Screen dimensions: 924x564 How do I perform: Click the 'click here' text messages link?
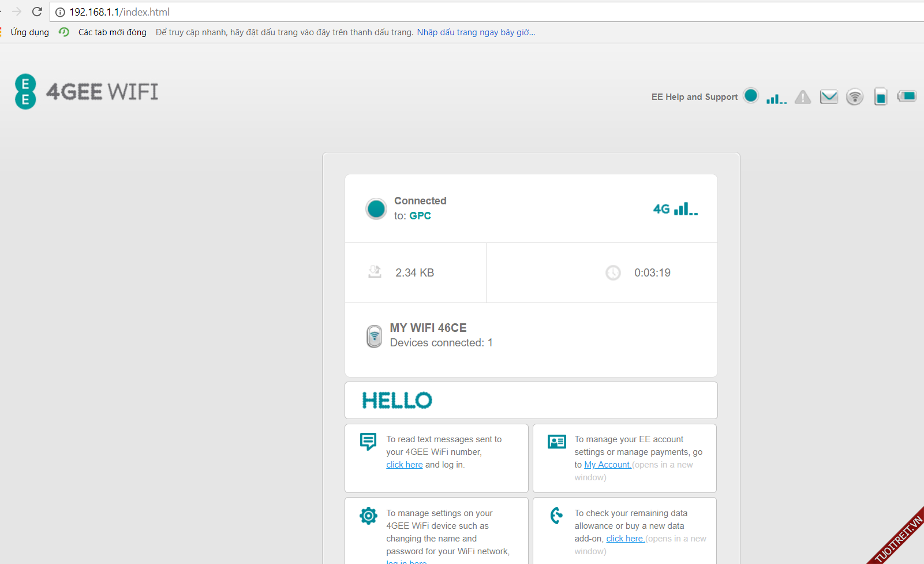point(404,465)
